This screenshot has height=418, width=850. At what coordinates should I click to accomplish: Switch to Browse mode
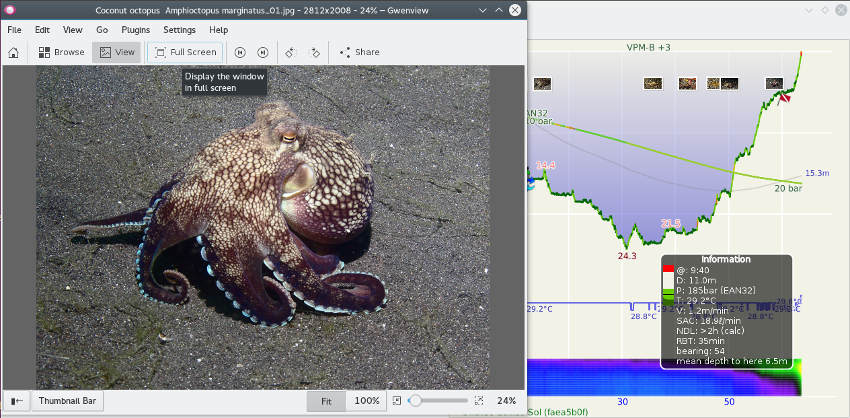[x=62, y=52]
